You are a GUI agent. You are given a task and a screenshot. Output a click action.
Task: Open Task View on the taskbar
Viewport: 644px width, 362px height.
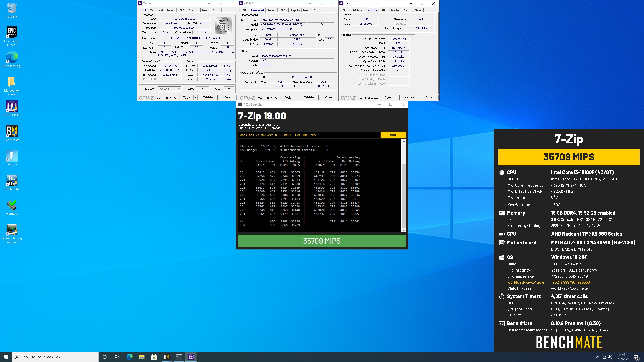pyautogui.click(x=117, y=357)
